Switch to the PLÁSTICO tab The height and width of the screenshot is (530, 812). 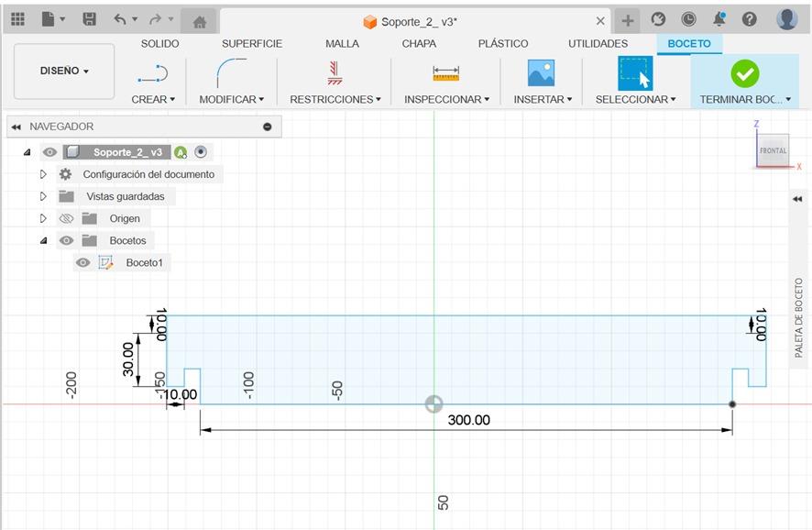coord(503,44)
